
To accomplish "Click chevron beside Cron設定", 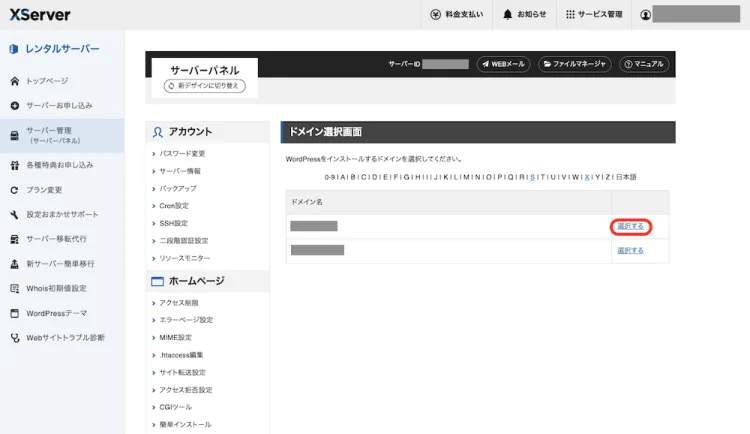I will (154, 206).
